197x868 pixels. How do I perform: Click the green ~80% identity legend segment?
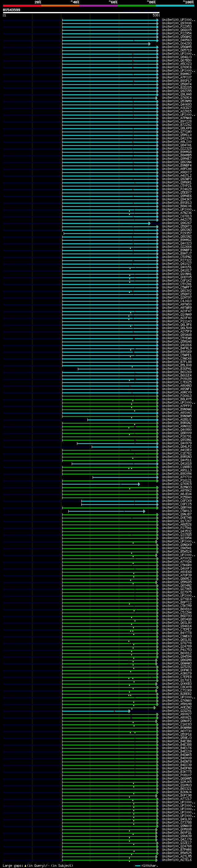click(x=137, y=6)
